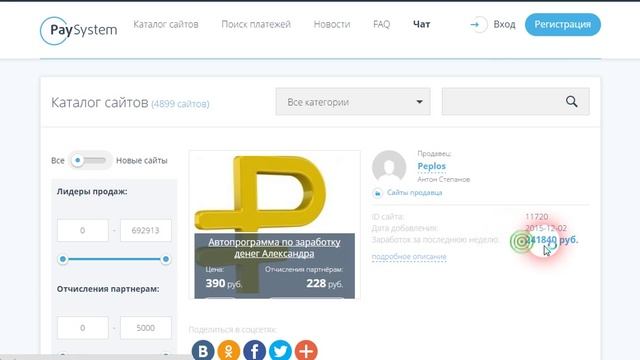
Task: Open Автопрограмма по заработку денег Александра
Action: (274, 248)
